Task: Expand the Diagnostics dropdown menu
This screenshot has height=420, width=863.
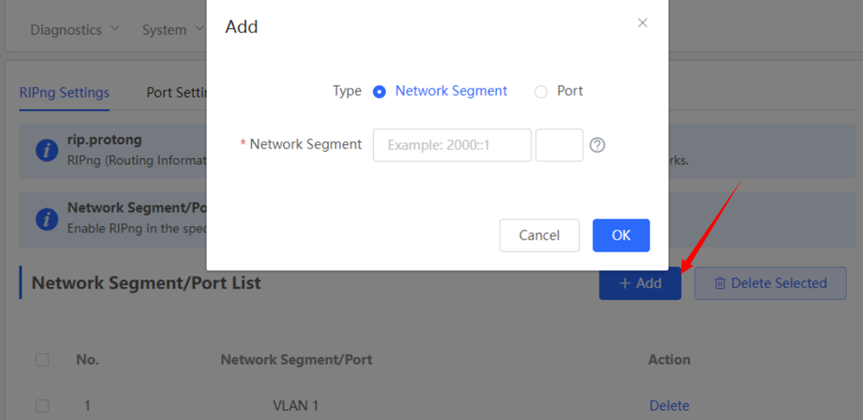Action: point(75,30)
